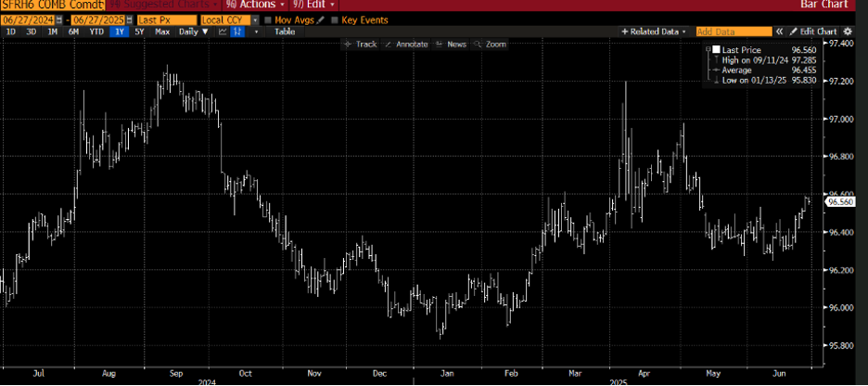This screenshot has height=386, width=868.
Task: Open the Actions menu
Action: coord(255,5)
